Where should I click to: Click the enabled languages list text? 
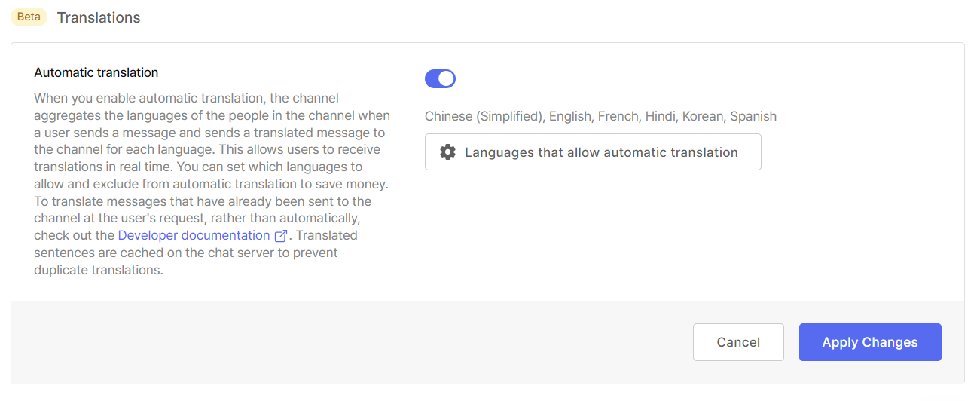pos(600,116)
